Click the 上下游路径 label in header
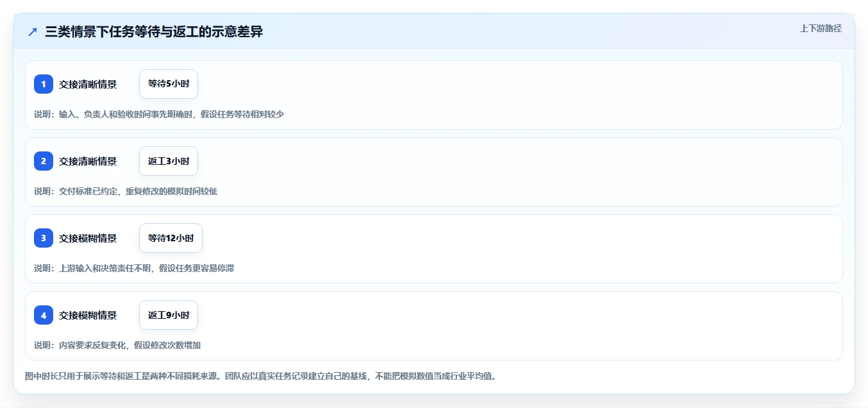Screen dimensions: 868x408 (821, 28)
